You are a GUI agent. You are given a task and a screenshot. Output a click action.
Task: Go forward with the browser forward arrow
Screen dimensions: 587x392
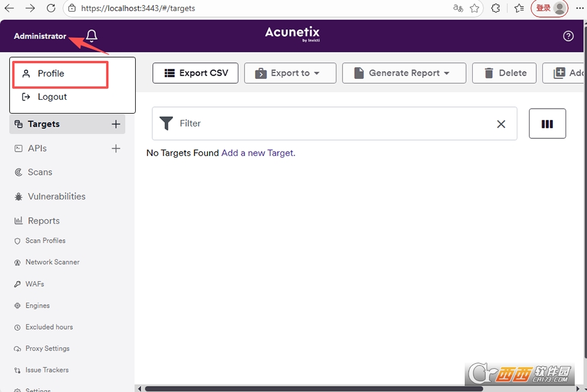[x=30, y=8]
